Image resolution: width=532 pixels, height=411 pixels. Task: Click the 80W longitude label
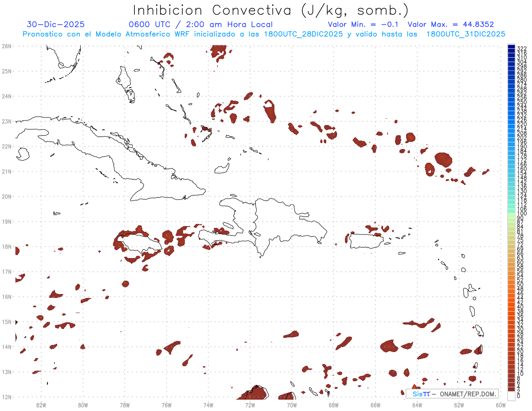click(83, 405)
